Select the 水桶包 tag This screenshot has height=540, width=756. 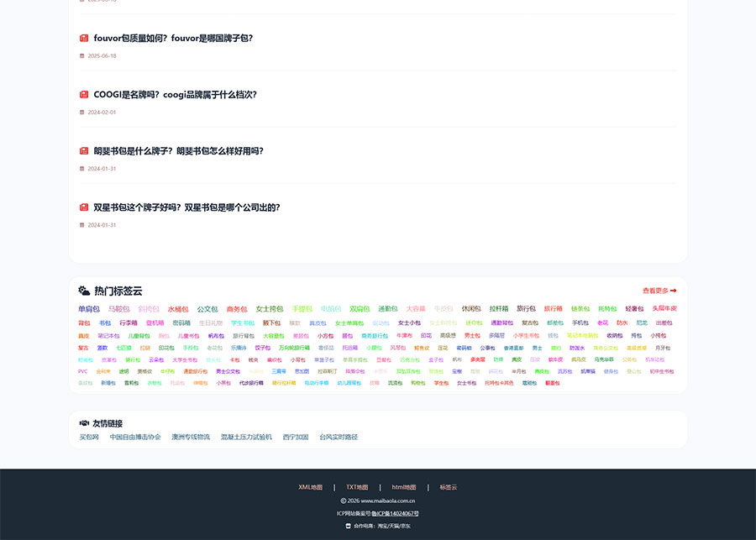point(178,309)
